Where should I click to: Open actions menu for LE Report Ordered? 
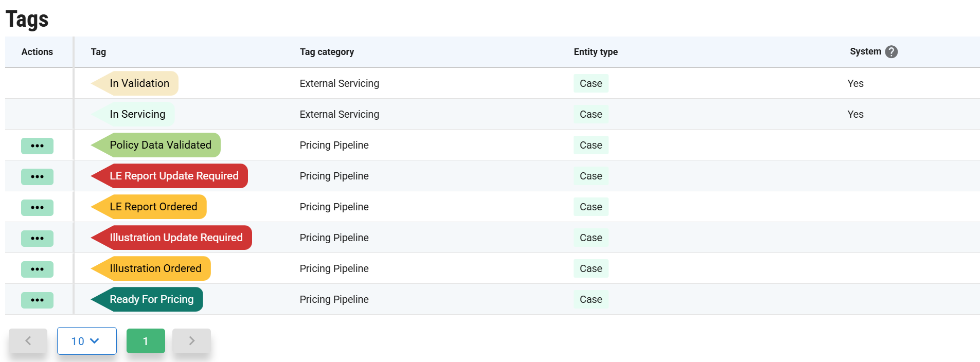(x=37, y=207)
